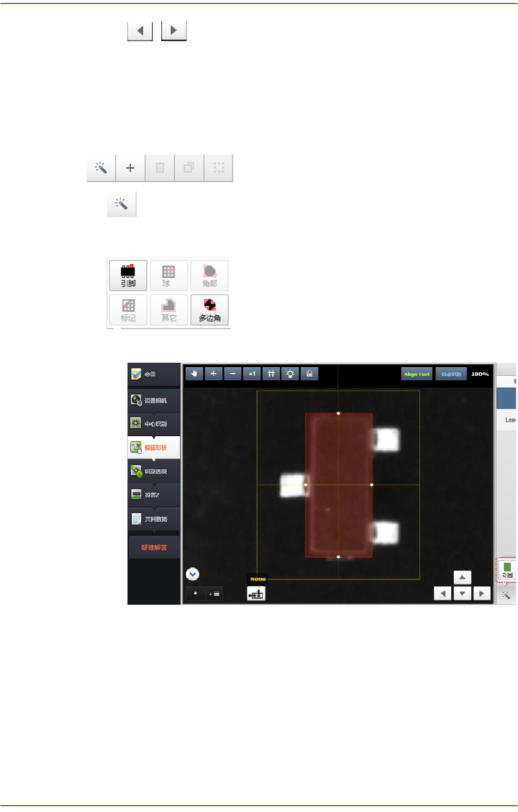Click the right arrow button at page top
Image resolution: width=518 pixels, height=812 pixels.
[x=174, y=31]
